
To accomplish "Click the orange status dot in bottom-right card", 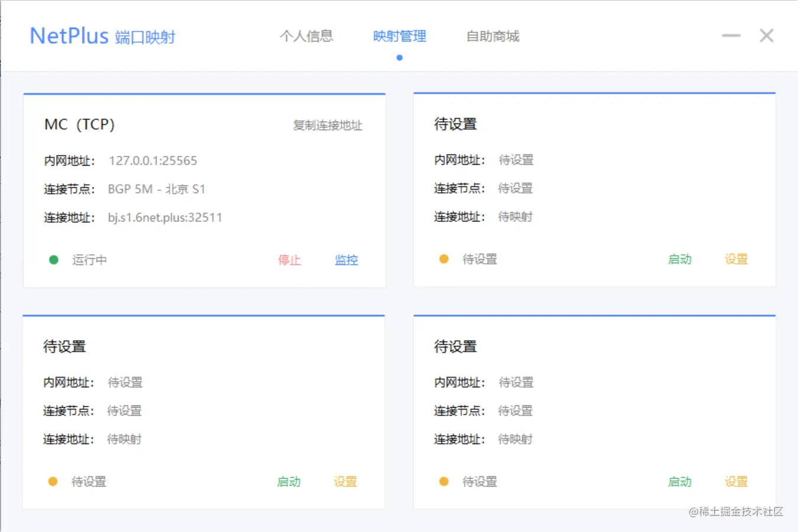I will [x=444, y=482].
